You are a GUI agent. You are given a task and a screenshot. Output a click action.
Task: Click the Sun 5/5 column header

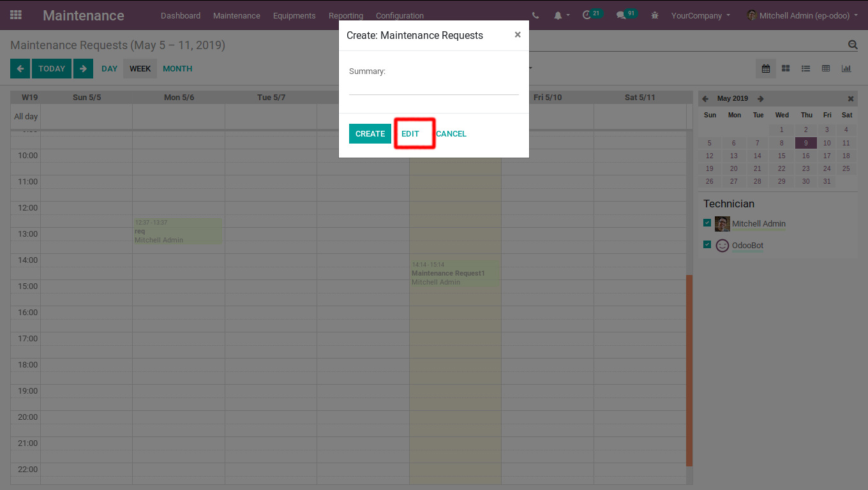pos(87,97)
